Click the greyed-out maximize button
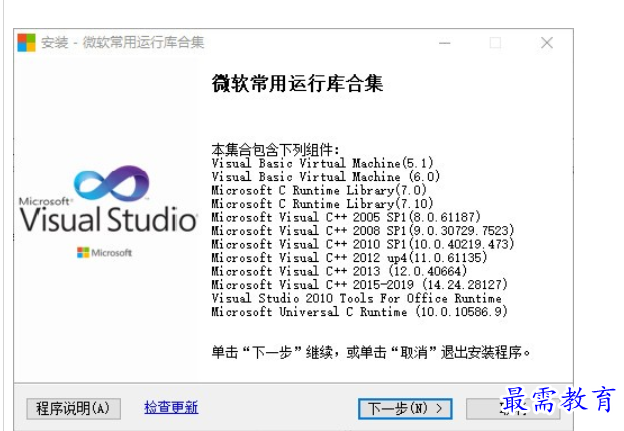 pyautogui.click(x=495, y=43)
